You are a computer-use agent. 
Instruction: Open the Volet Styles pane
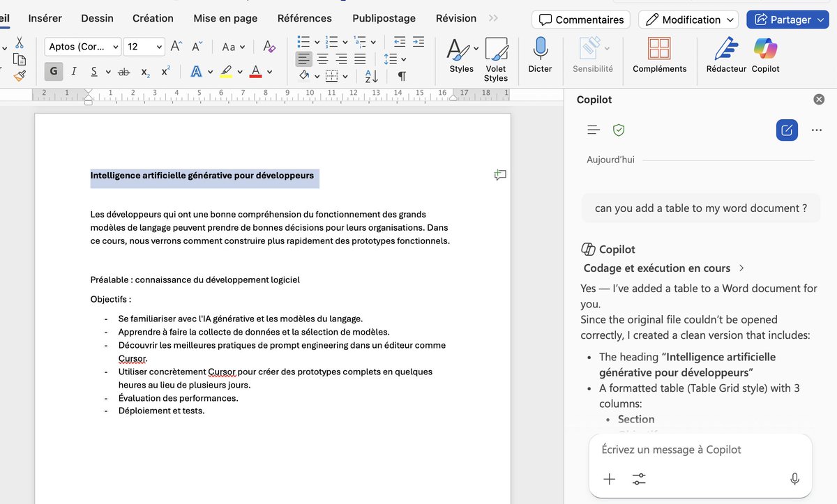(496, 60)
